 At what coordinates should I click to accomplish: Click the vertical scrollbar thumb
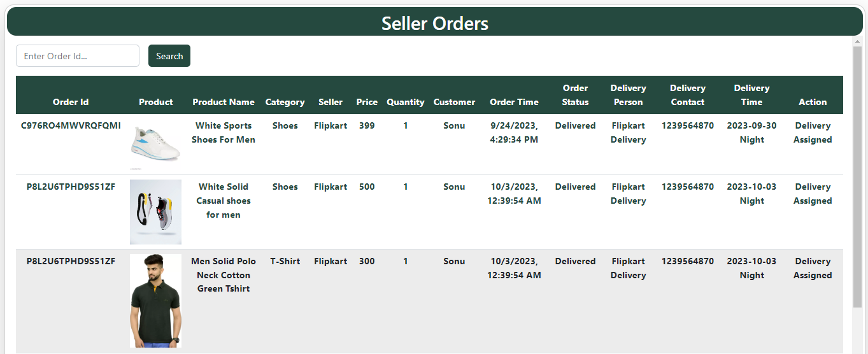(857, 178)
